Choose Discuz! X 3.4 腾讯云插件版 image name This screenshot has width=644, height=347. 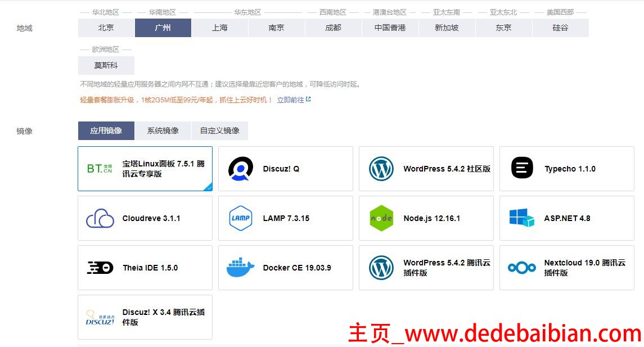point(164,317)
